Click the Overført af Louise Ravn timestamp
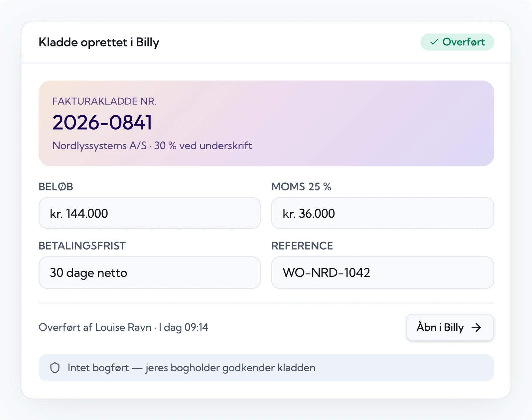Image resolution: width=532 pixels, height=420 pixels. point(123,327)
